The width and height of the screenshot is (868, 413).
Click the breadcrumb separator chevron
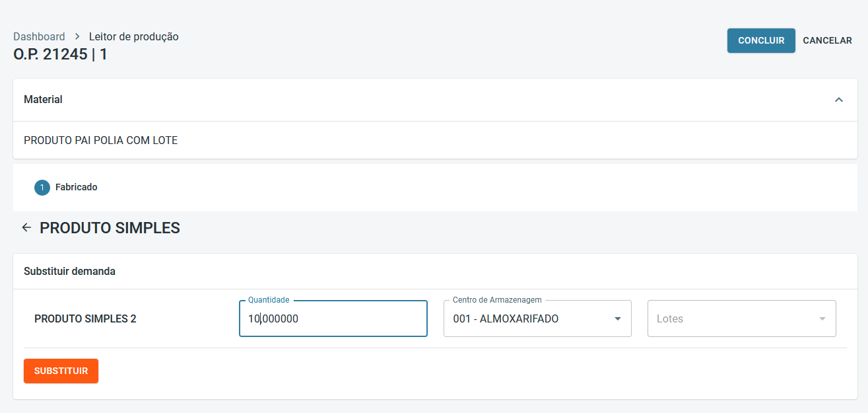[x=77, y=37]
